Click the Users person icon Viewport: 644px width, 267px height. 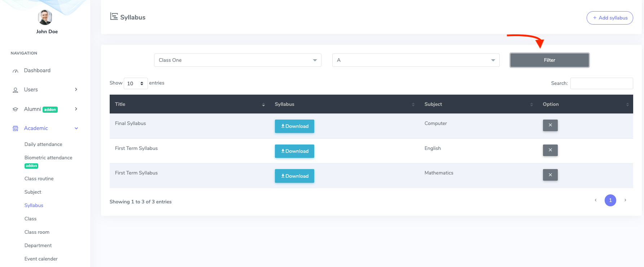pos(16,90)
